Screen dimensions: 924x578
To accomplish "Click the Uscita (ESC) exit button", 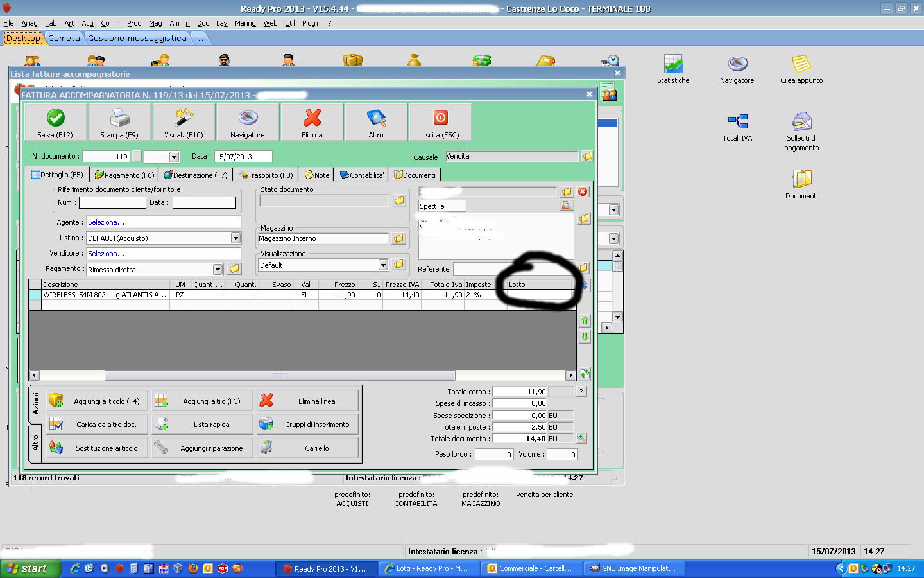I will [x=440, y=122].
